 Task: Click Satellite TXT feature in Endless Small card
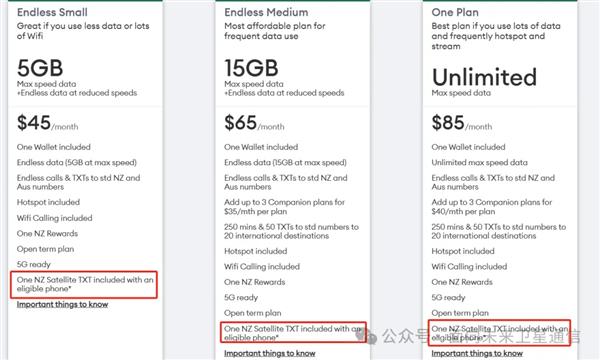85,284
